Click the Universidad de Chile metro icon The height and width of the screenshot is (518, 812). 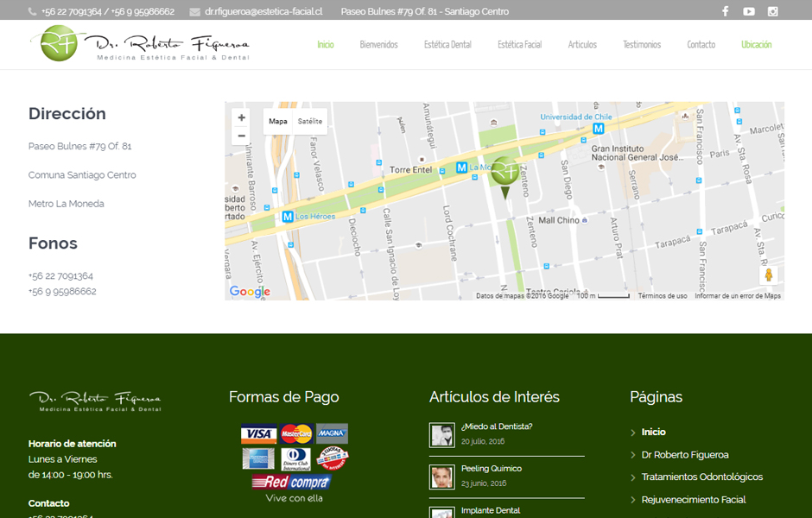coord(598,129)
